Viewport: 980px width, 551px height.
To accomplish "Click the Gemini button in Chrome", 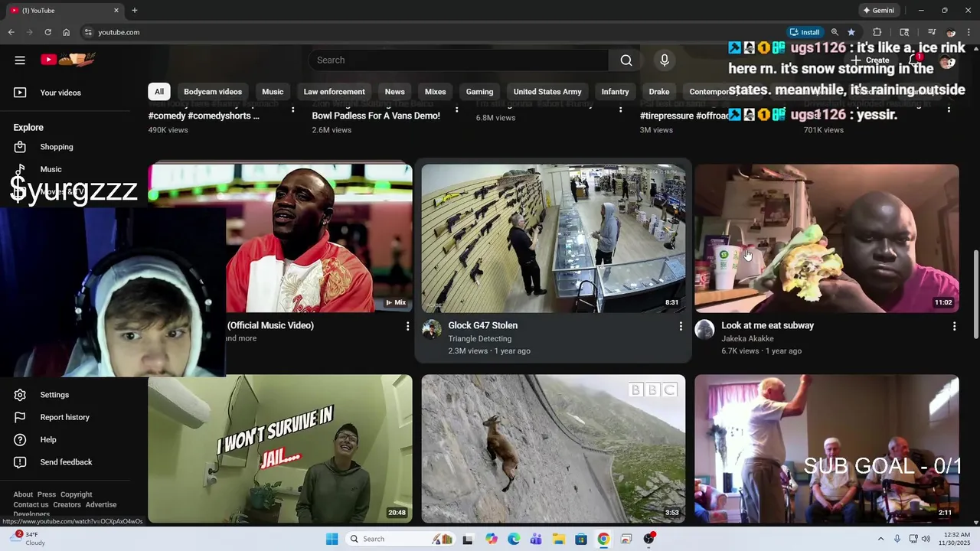I will [x=878, y=11].
